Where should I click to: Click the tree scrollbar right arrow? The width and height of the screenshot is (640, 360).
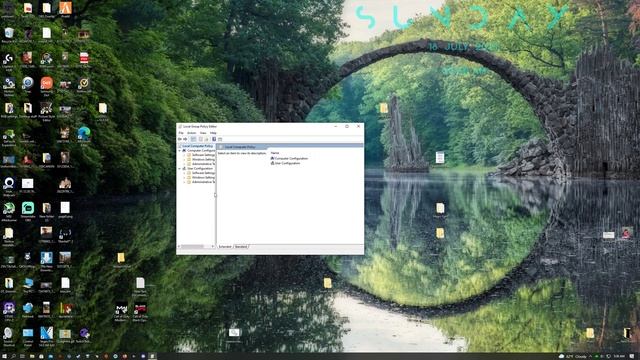click(x=213, y=247)
